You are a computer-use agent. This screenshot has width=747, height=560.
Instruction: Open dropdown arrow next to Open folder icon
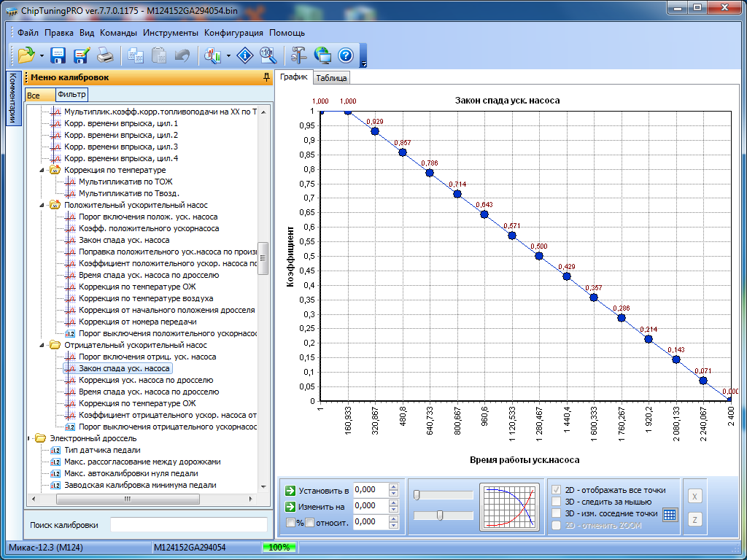point(42,56)
